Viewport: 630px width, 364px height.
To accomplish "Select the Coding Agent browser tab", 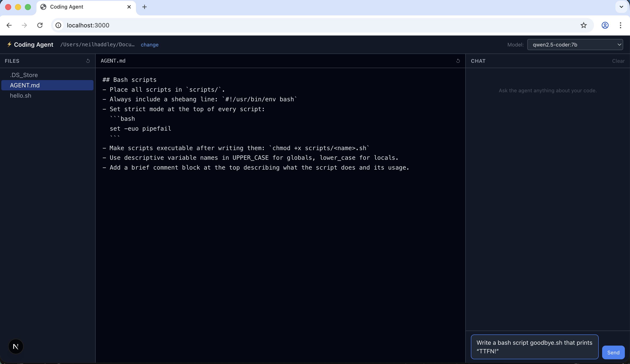I will click(x=75, y=7).
